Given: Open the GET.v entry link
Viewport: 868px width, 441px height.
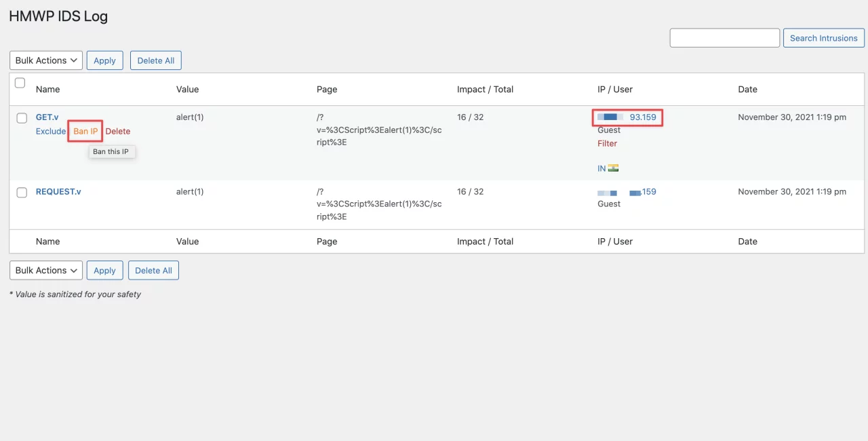Looking at the screenshot, I should tap(47, 117).
